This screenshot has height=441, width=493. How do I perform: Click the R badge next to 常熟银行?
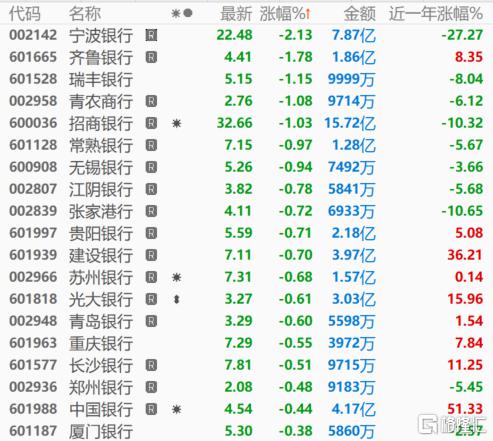[151, 145]
